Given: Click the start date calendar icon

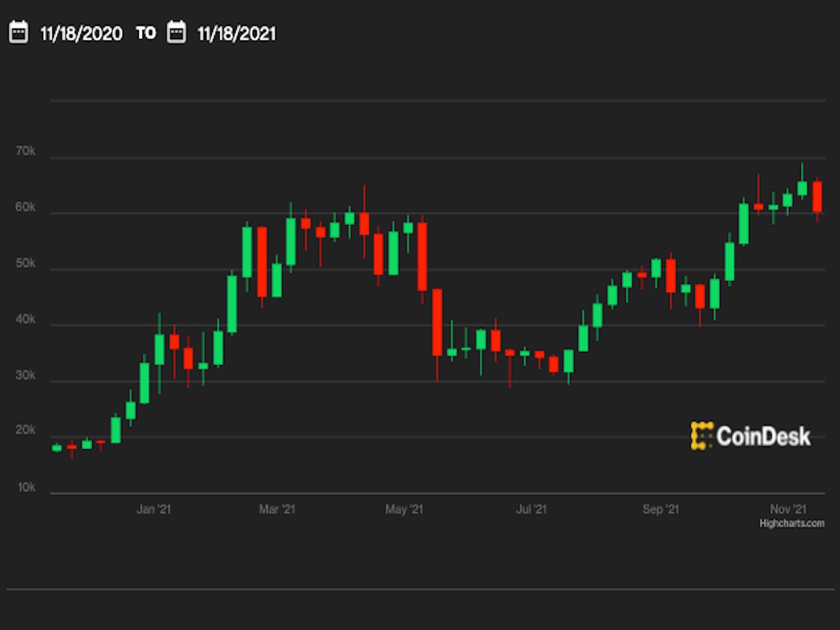Looking at the screenshot, I should [18, 33].
